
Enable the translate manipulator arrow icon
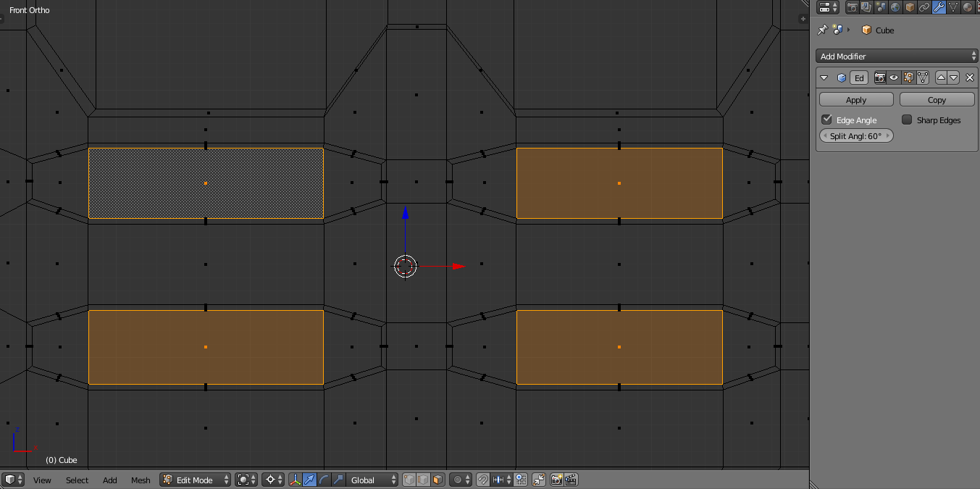click(x=309, y=480)
